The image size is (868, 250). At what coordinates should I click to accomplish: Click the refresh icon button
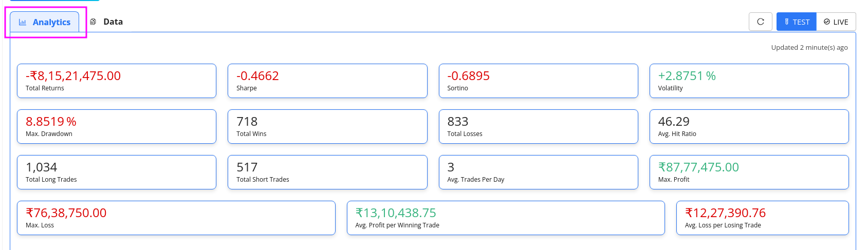(x=761, y=22)
